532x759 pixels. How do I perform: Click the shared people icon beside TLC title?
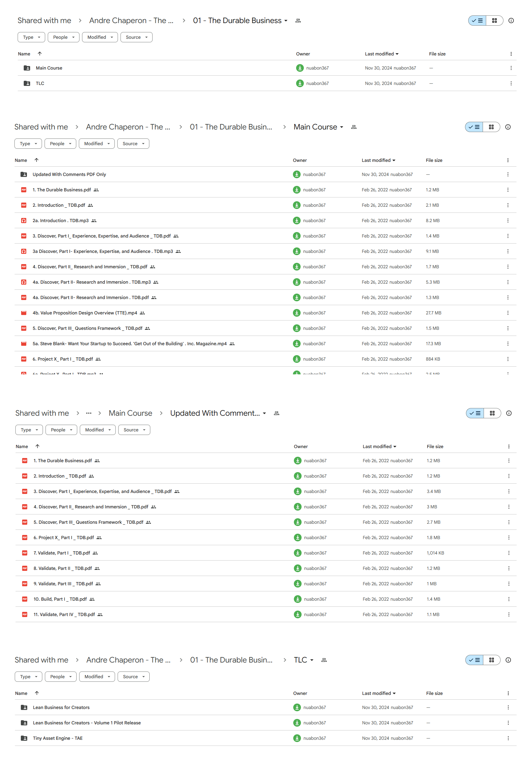pyautogui.click(x=324, y=660)
